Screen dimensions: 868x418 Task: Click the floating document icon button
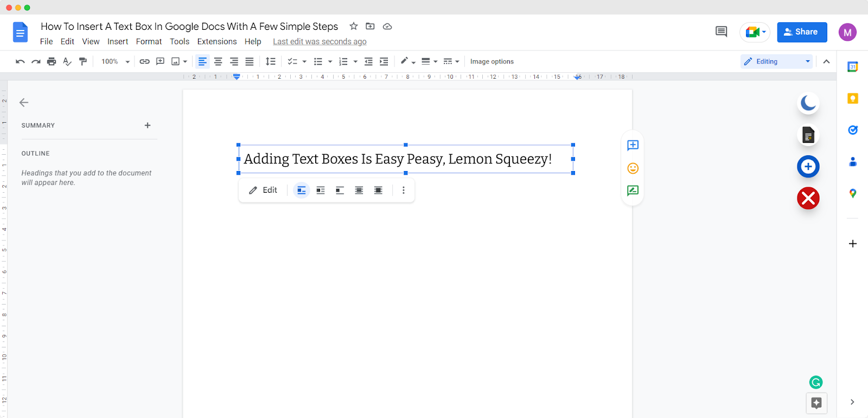(808, 135)
